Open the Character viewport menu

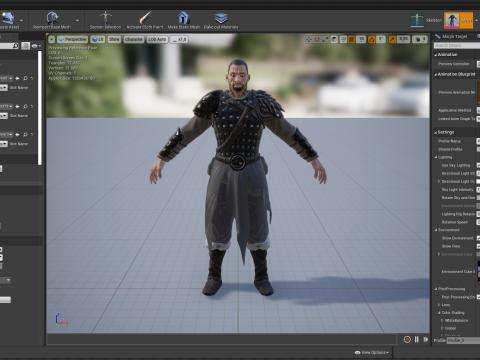(x=133, y=39)
